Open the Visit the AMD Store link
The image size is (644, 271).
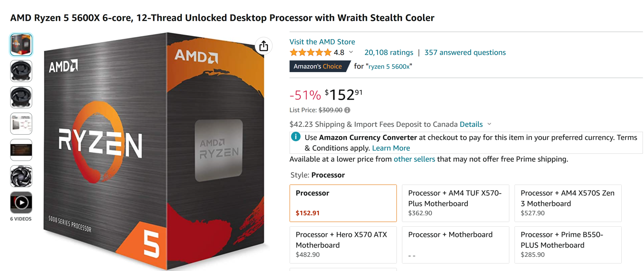click(x=322, y=42)
